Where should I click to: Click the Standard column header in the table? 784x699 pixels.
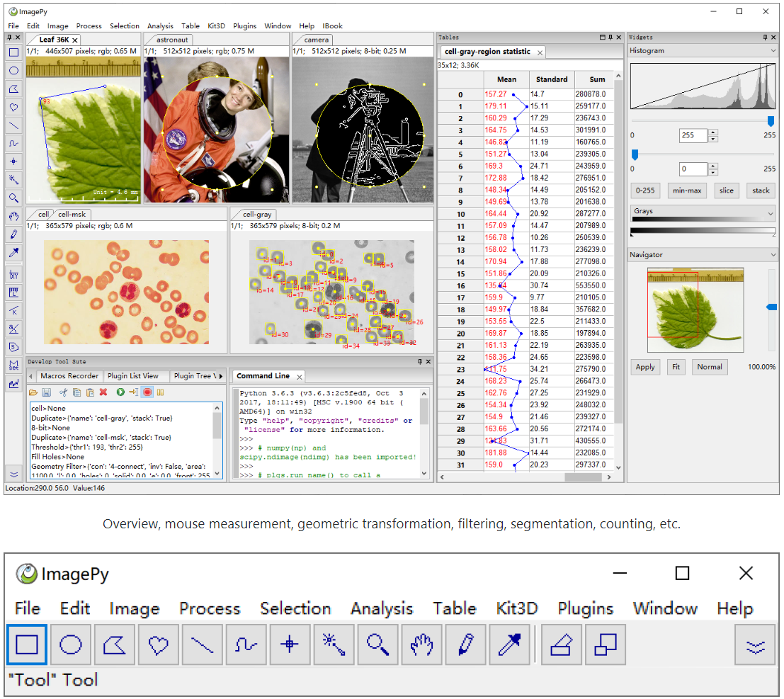coord(552,79)
